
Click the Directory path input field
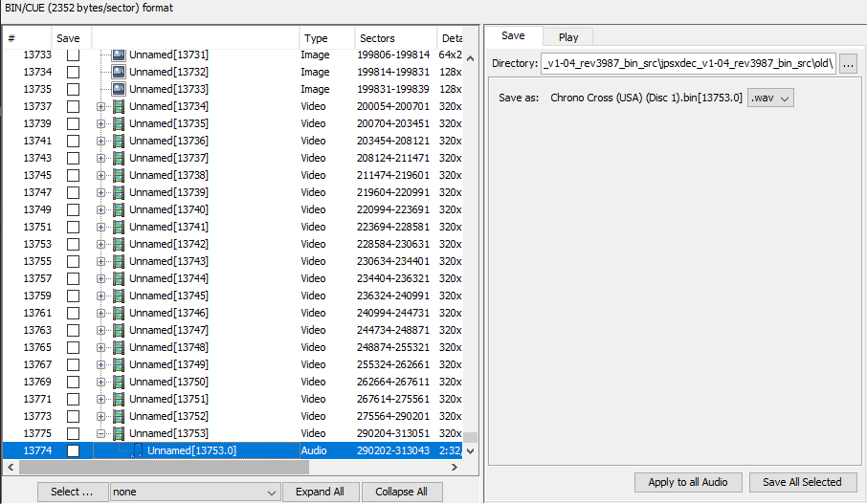click(x=687, y=64)
